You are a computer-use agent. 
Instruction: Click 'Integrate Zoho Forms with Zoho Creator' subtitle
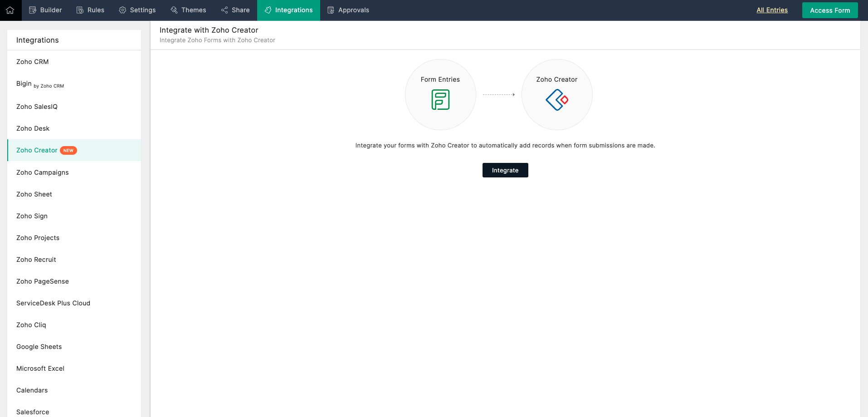[217, 40]
